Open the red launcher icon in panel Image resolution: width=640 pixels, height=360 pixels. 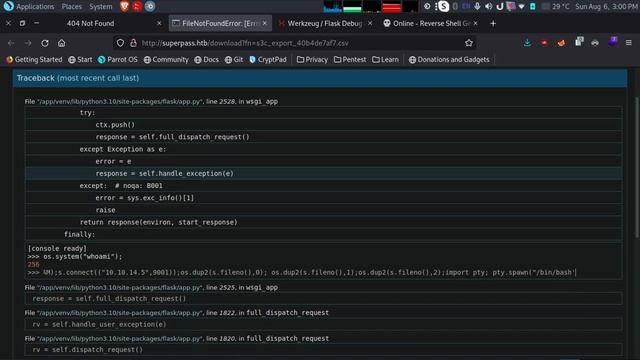(137, 6)
